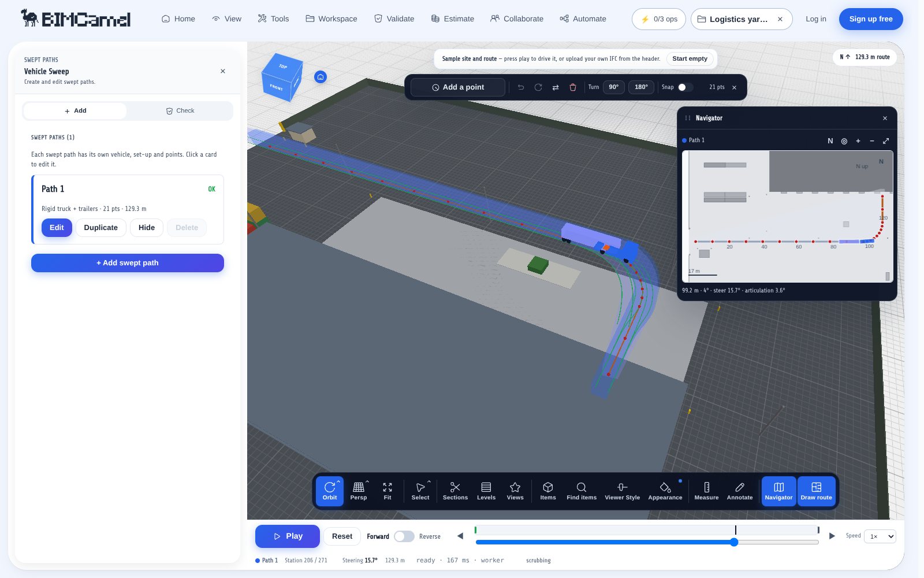
Task: Open the Tools menu
Action: pos(273,19)
